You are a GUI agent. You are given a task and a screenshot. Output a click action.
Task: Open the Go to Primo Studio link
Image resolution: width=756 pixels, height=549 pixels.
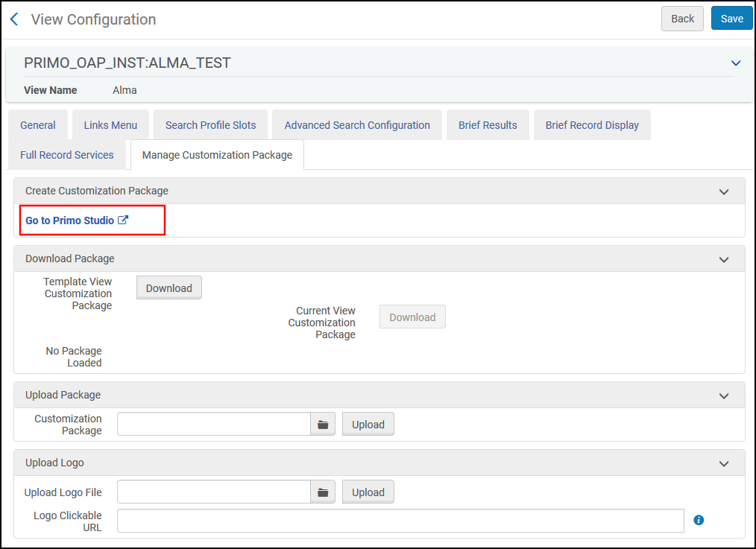[x=70, y=220]
